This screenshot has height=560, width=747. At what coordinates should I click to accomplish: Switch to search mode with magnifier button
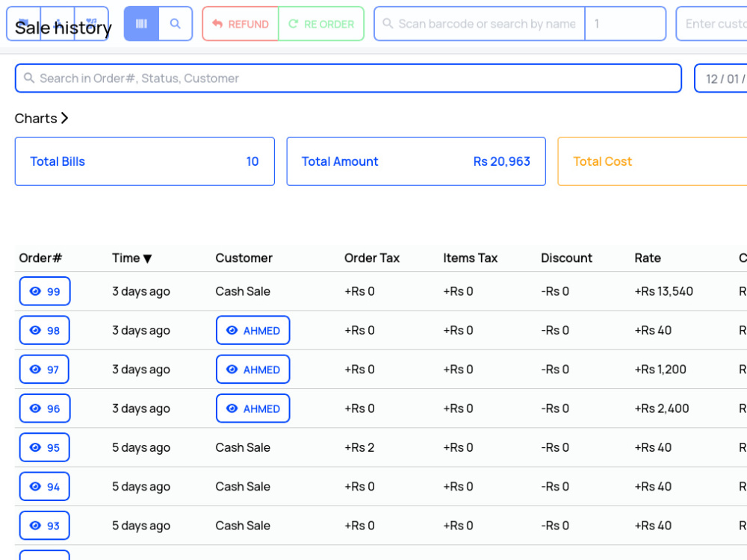point(176,24)
